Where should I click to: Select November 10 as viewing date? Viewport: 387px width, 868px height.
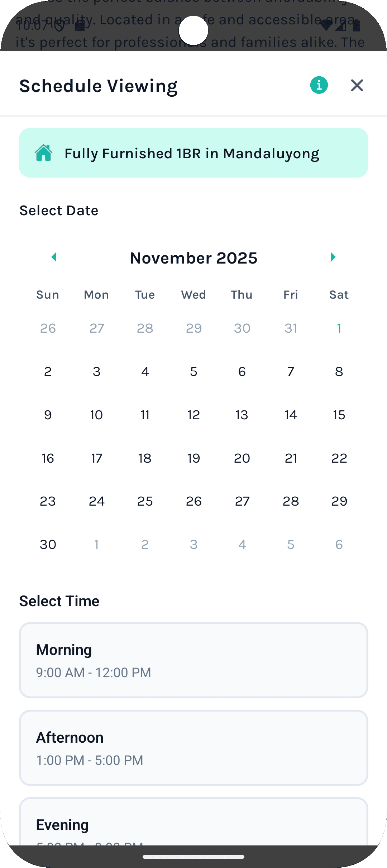pyautogui.click(x=96, y=415)
